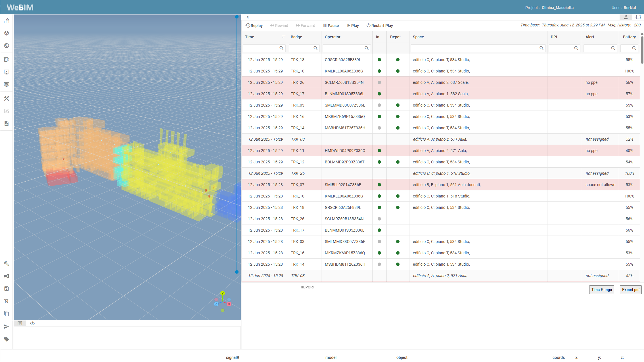Click the Time Range button
Screen dimensions: 644x362
click(x=601, y=290)
